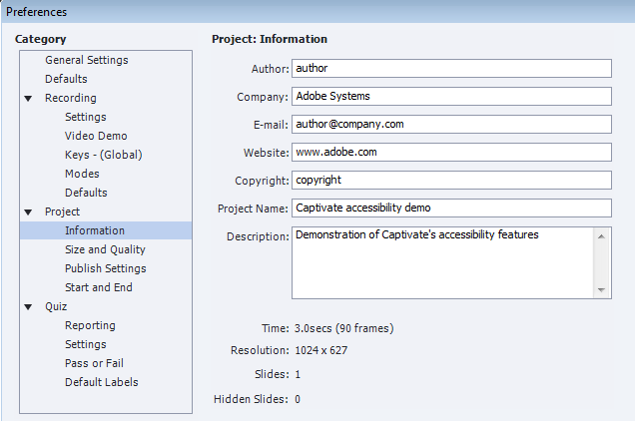
Task: Select Video Demo under Recording
Action: [96, 136]
